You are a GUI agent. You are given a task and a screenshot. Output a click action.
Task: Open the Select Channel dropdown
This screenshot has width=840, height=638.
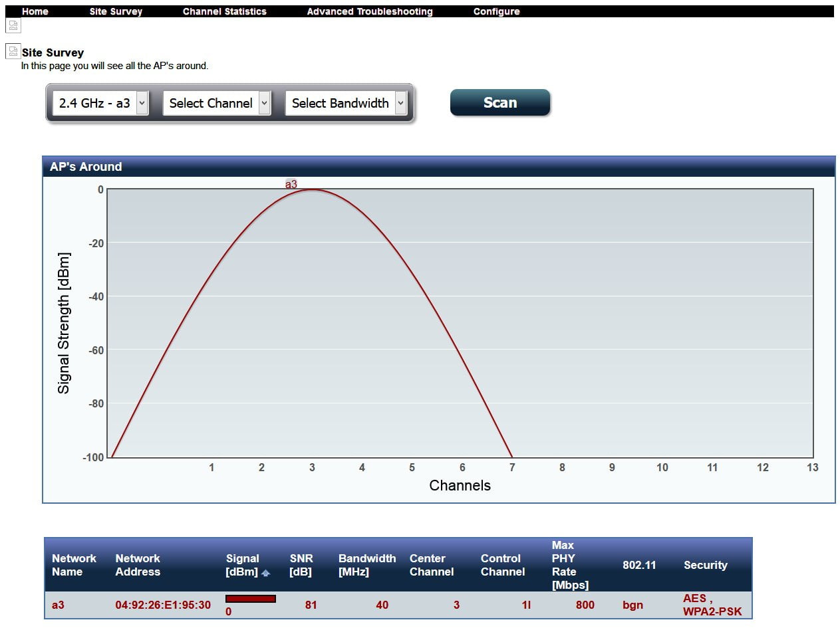217,103
